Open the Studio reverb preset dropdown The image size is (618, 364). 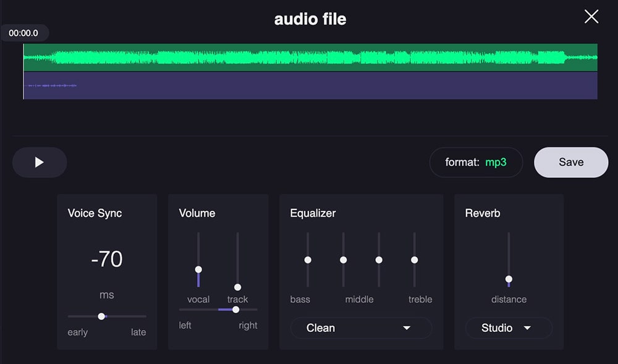tap(508, 328)
